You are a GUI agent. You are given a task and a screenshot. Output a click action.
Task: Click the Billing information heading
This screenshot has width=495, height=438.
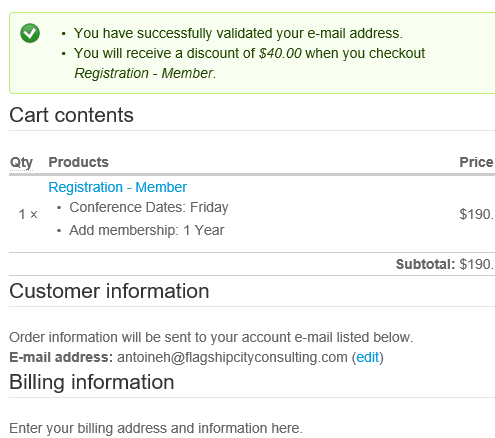pos(92,382)
